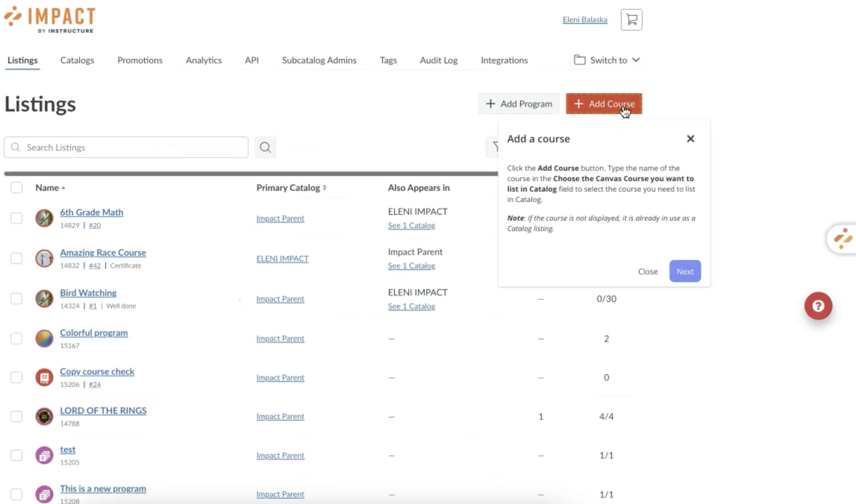The height and width of the screenshot is (504, 856).
Task: Open the Amazing Race Course link
Action: [103, 252]
